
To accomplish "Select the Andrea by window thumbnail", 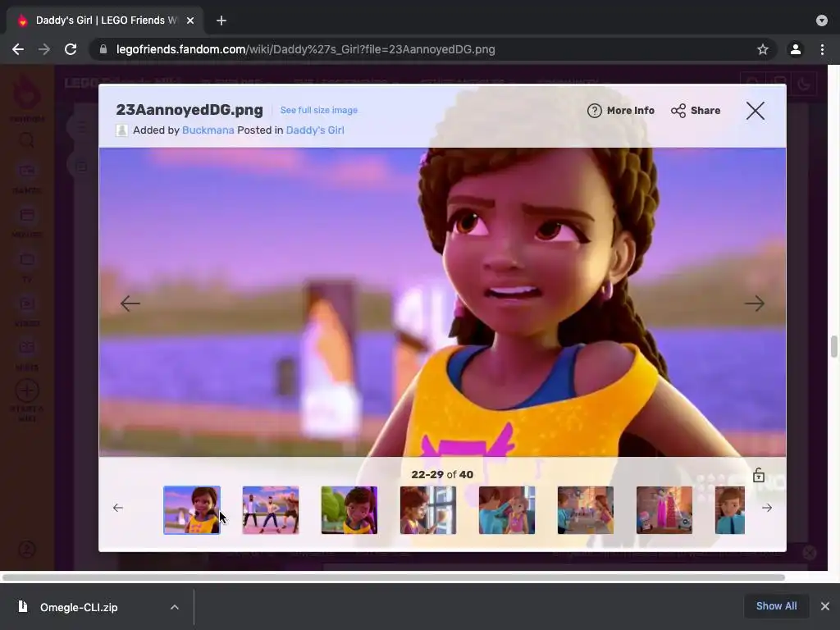I will (x=428, y=510).
